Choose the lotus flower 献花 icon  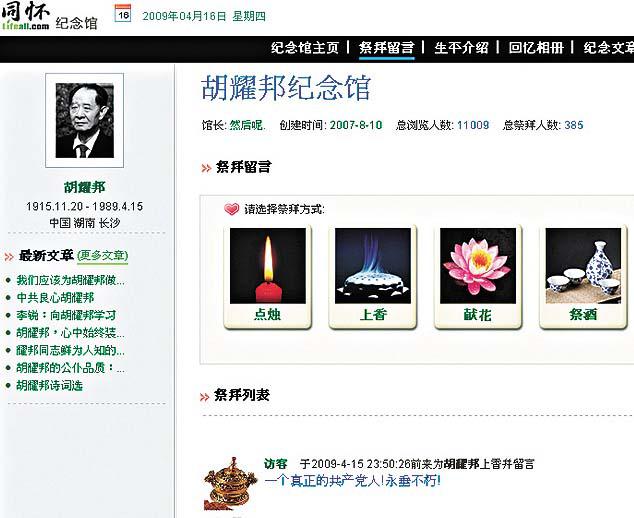478,277
